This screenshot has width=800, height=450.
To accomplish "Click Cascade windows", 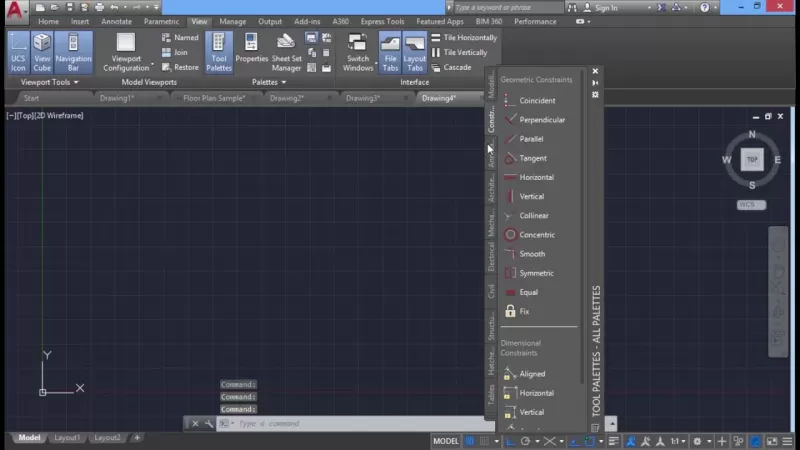I will [451, 67].
